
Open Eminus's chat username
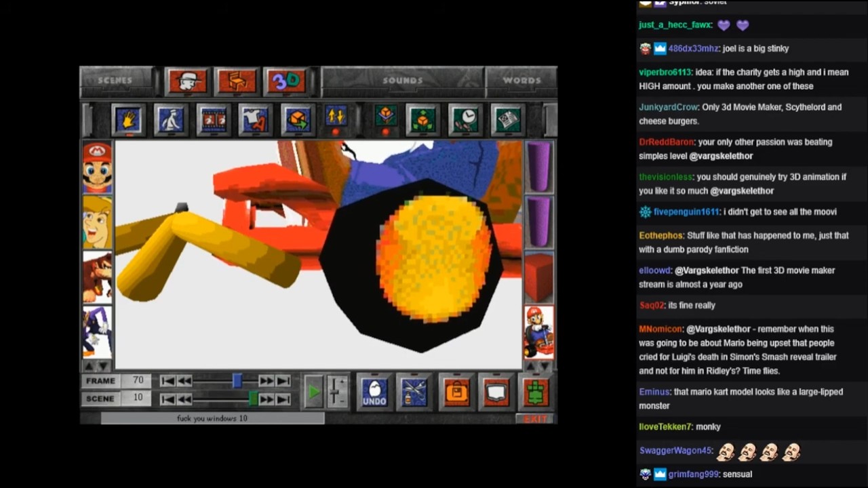(x=654, y=392)
